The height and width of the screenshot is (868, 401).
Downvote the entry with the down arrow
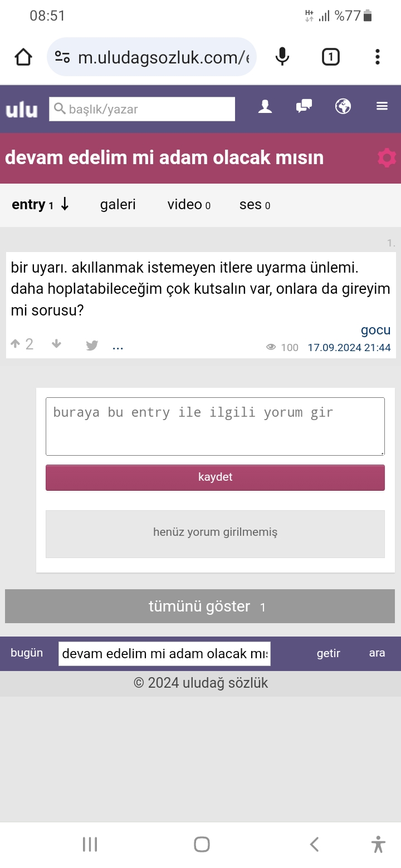point(56,344)
